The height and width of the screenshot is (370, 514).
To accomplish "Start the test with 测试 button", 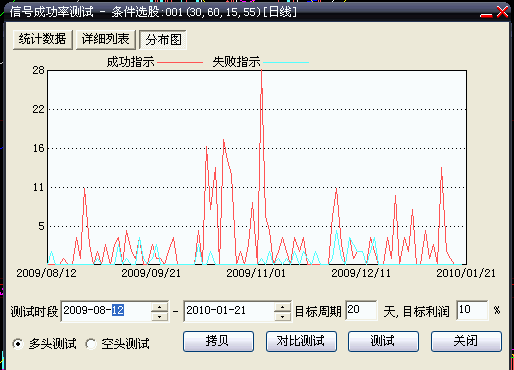I will tap(383, 341).
